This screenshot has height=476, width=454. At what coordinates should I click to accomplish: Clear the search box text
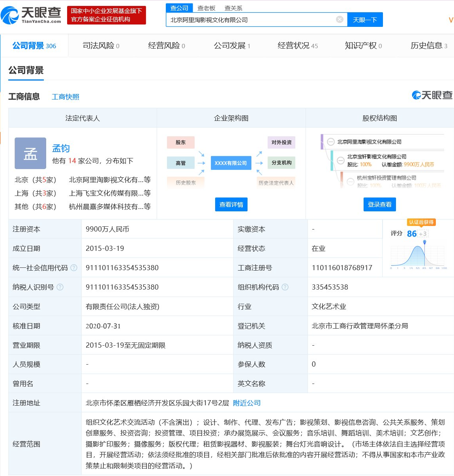340,19
